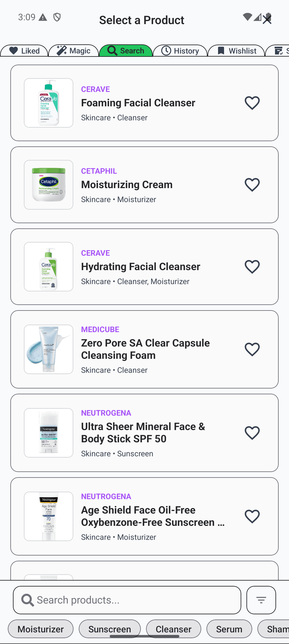Apply the Sunscreen category chip
The image size is (289, 644).
[110, 629]
